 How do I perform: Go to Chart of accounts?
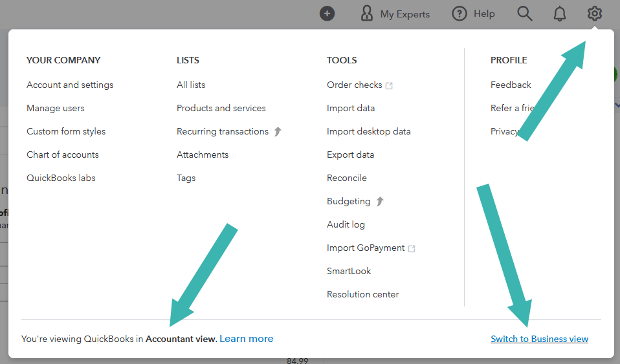[x=63, y=155]
